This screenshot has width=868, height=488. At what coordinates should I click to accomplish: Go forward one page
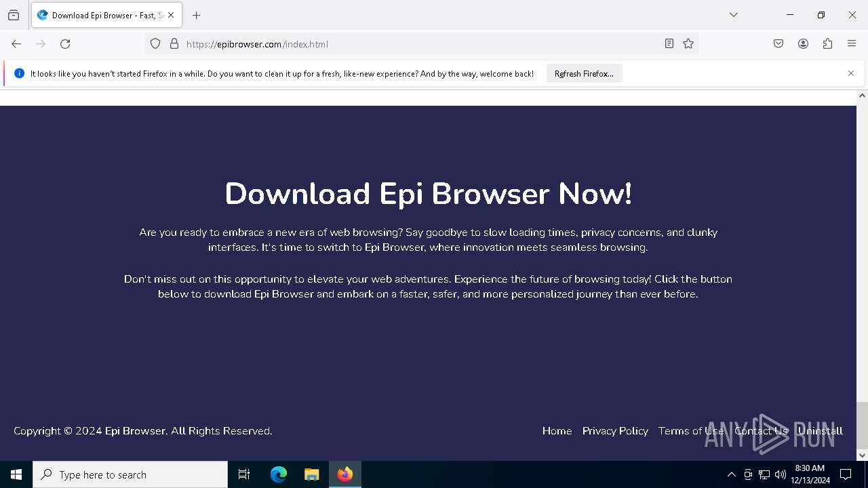click(x=41, y=44)
